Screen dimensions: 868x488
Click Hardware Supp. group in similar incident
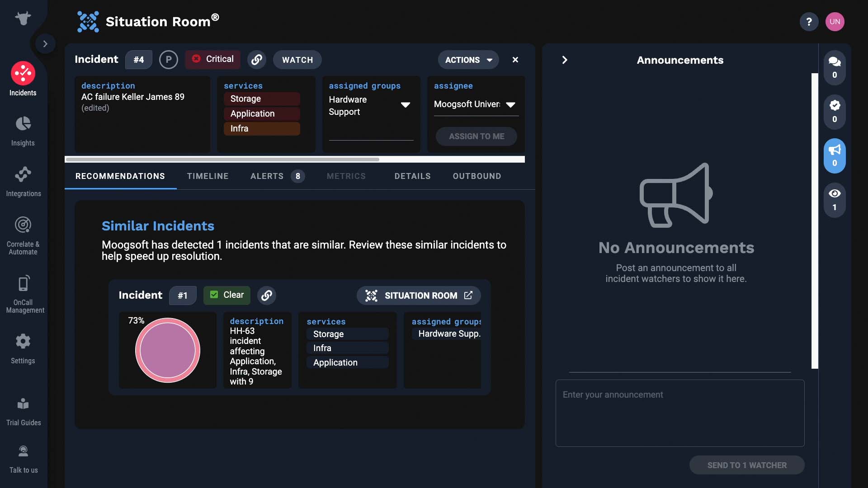(447, 333)
